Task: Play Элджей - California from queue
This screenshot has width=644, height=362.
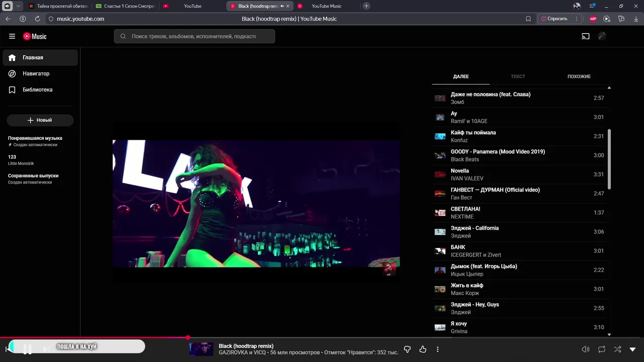Action: (519, 232)
